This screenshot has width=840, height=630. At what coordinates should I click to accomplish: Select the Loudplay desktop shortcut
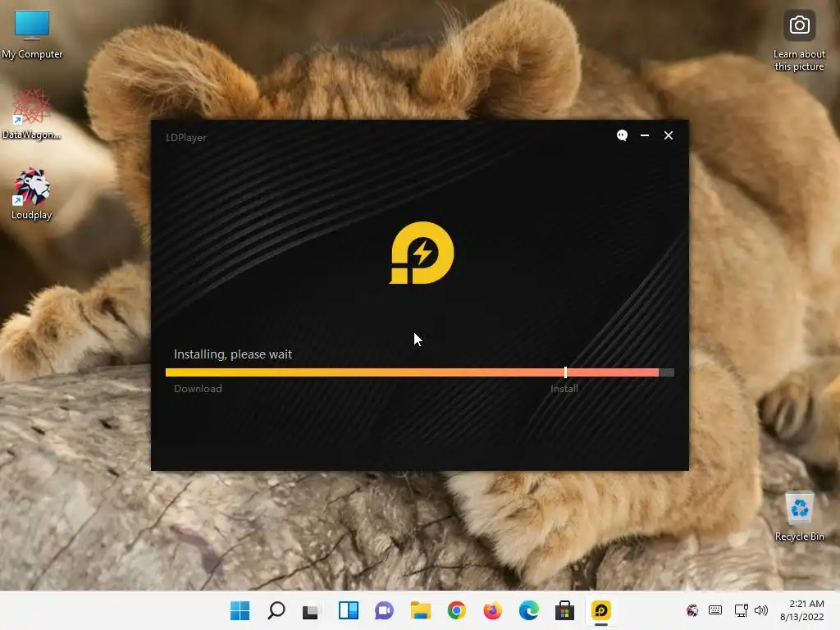tap(32, 194)
